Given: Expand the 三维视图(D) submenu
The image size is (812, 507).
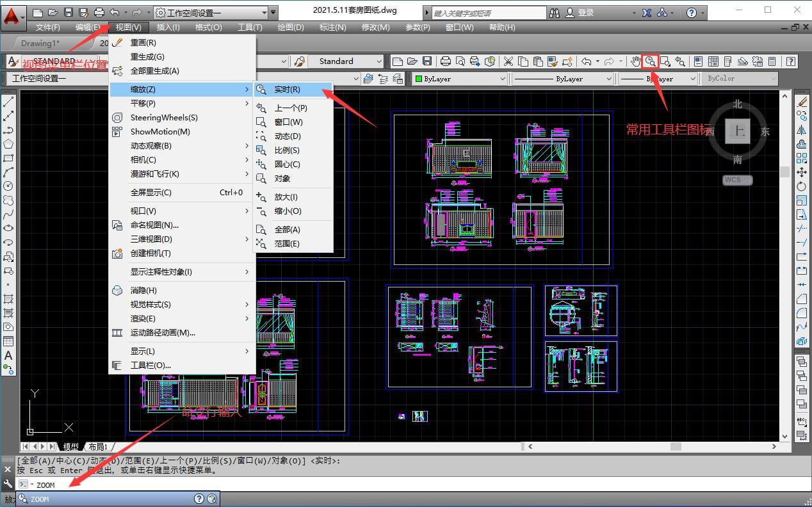Looking at the screenshot, I should point(182,239).
